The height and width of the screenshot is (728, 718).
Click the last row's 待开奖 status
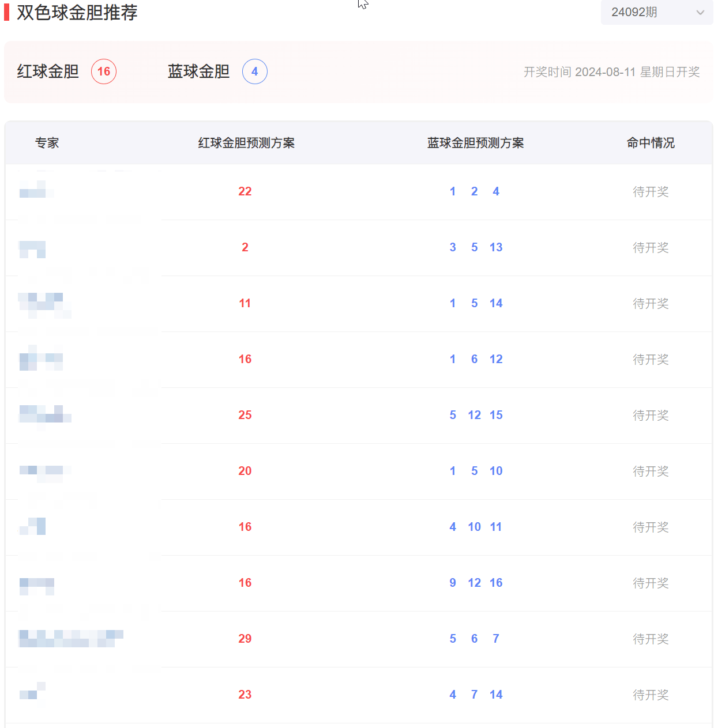coord(651,695)
